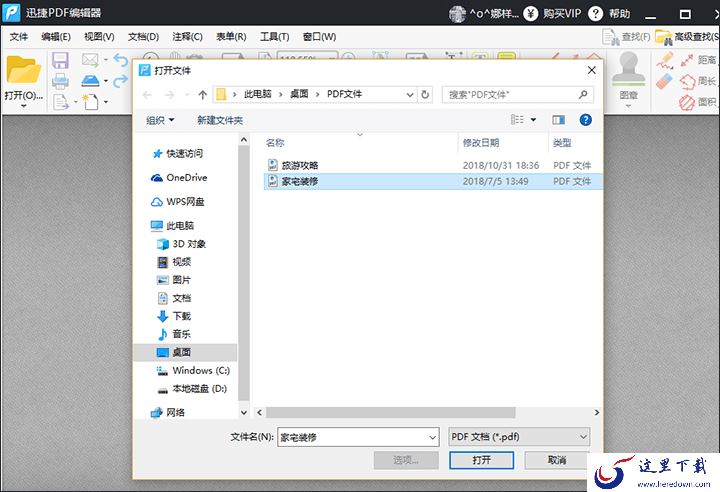
Task: Expand the file name dropdown arrow
Action: (432, 437)
